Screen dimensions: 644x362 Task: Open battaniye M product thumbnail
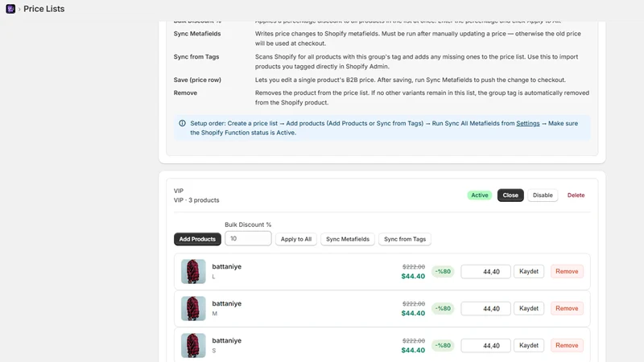193,308
